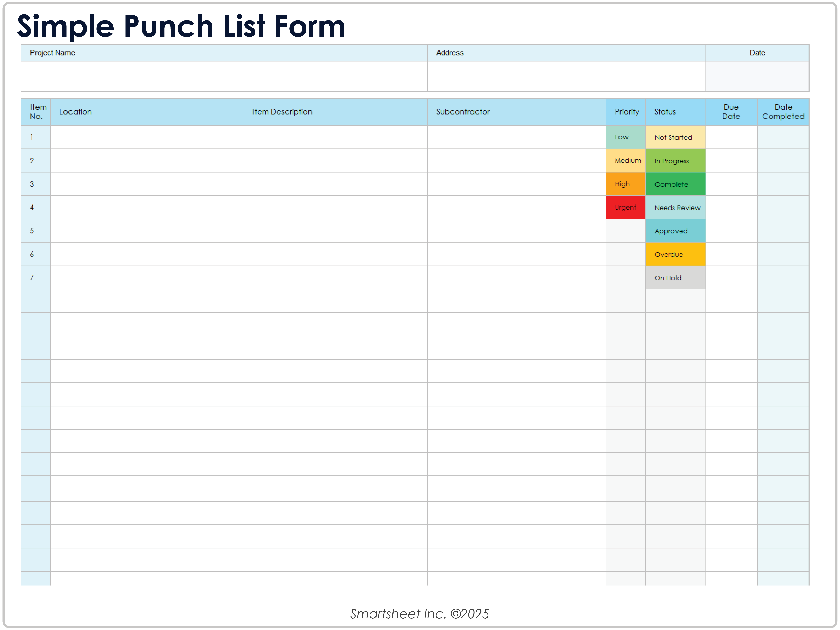840x630 pixels.
Task: Click the Address input field
Action: (566, 76)
